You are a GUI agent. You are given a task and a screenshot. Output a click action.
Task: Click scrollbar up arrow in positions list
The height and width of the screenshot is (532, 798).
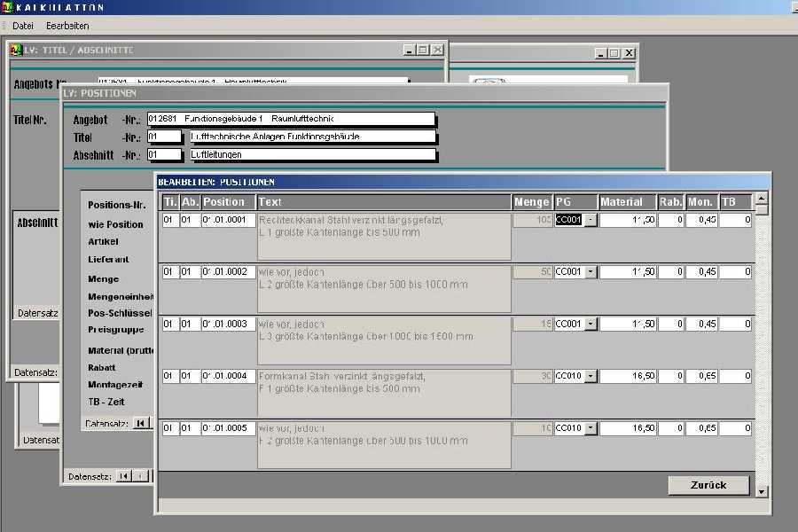[762, 200]
